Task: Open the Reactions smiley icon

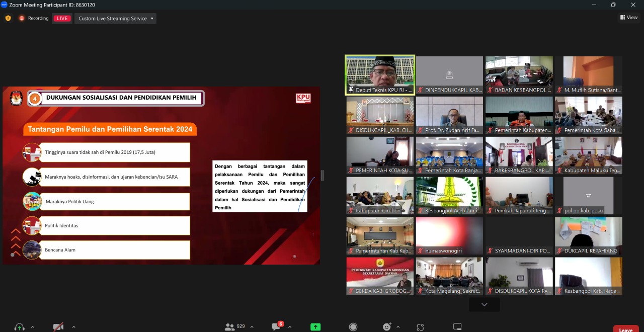Action: pyautogui.click(x=386, y=327)
